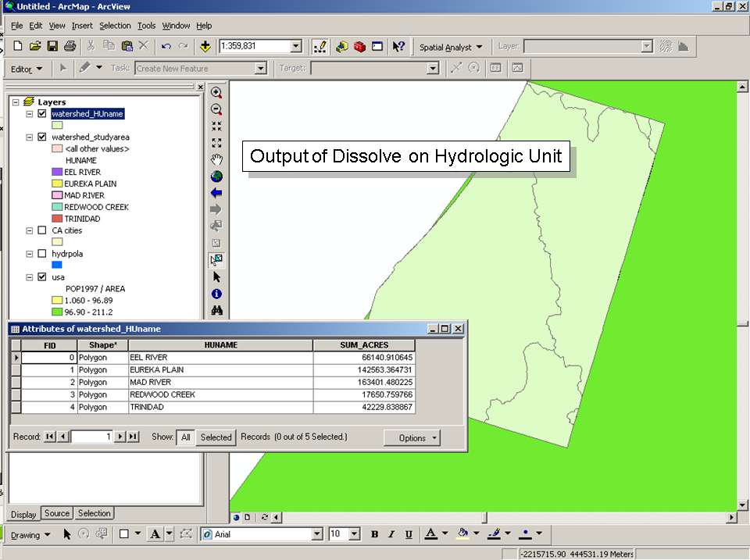750x560 pixels.
Task: Click the Add Data icon
Action: point(205,46)
